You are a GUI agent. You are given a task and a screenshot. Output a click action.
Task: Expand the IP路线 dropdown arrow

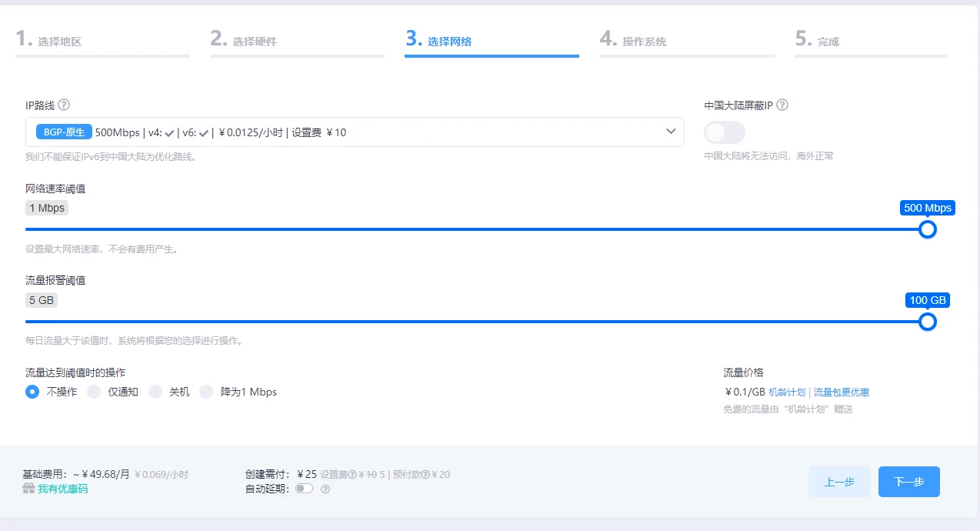point(670,132)
